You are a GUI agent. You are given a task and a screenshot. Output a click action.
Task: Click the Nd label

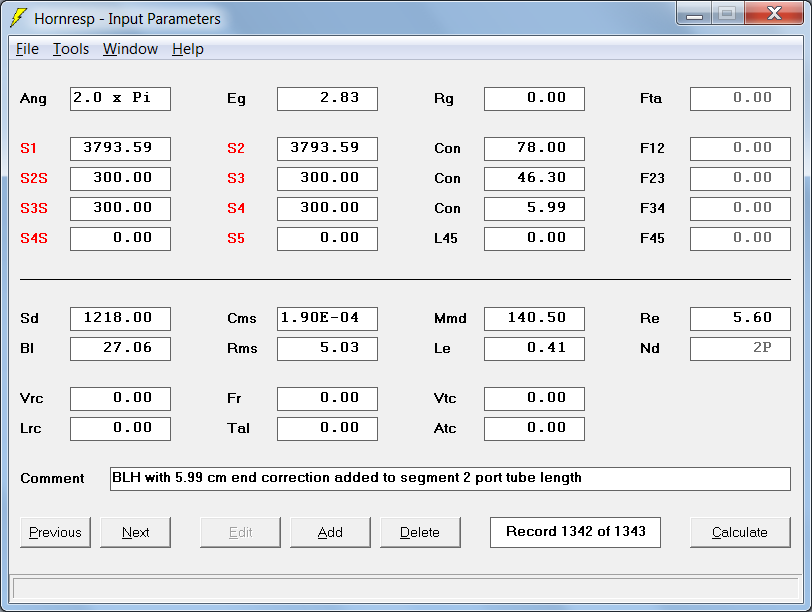pos(650,348)
